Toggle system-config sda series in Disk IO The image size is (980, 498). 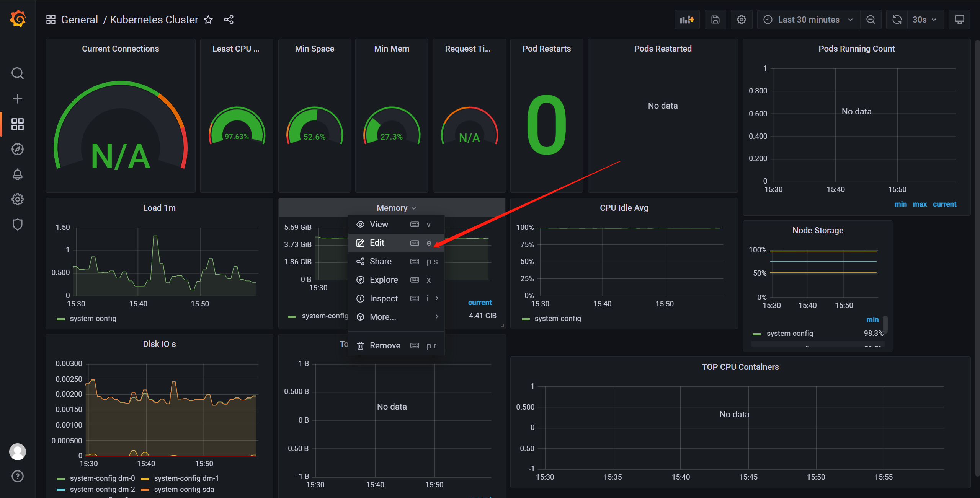coord(184,490)
